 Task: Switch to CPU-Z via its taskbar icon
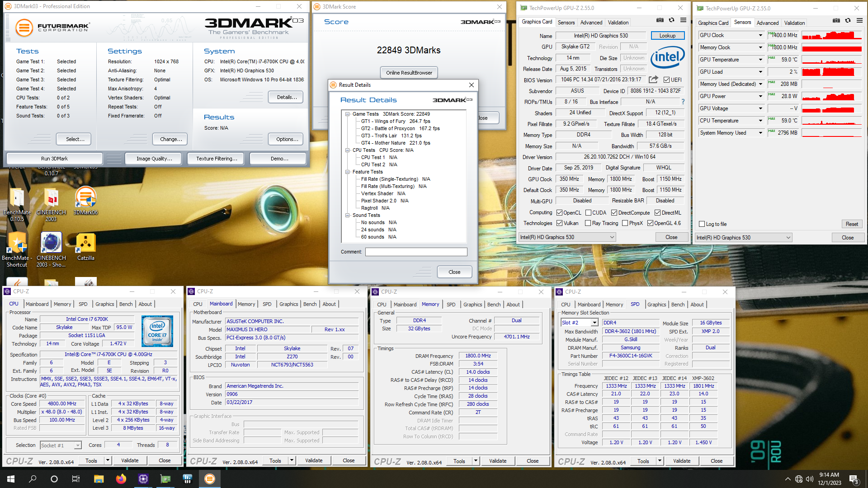click(x=143, y=479)
